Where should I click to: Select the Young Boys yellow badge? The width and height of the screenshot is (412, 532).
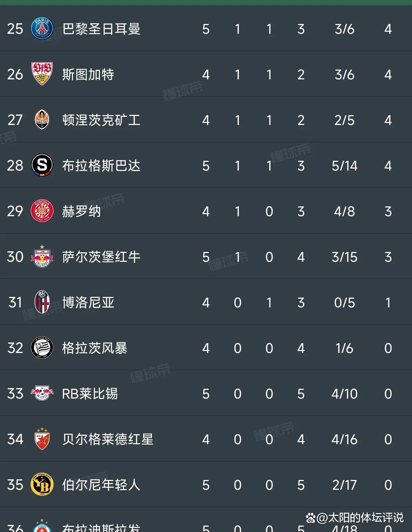[42, 485]
